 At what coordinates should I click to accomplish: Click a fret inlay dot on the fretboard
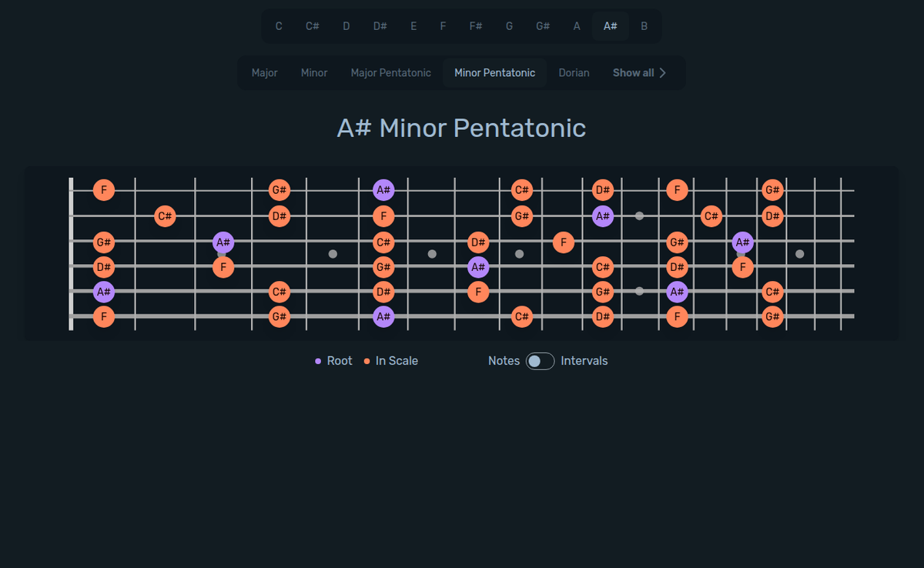333,253
